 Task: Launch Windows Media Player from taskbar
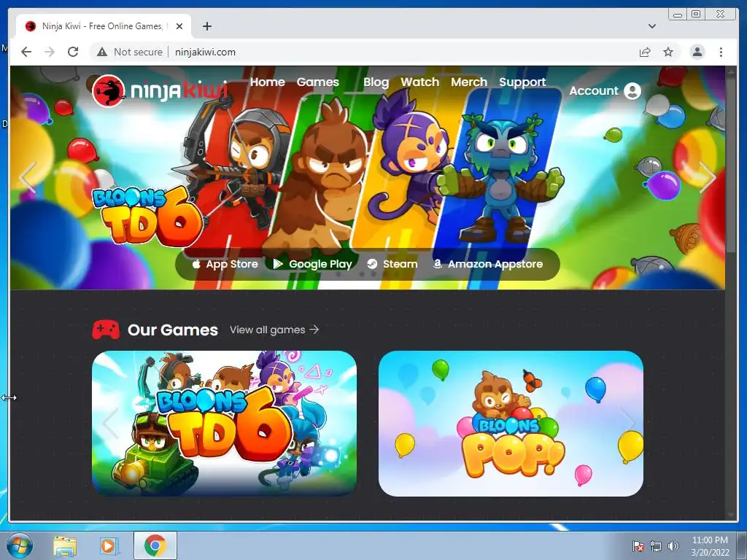pos(108,545)
